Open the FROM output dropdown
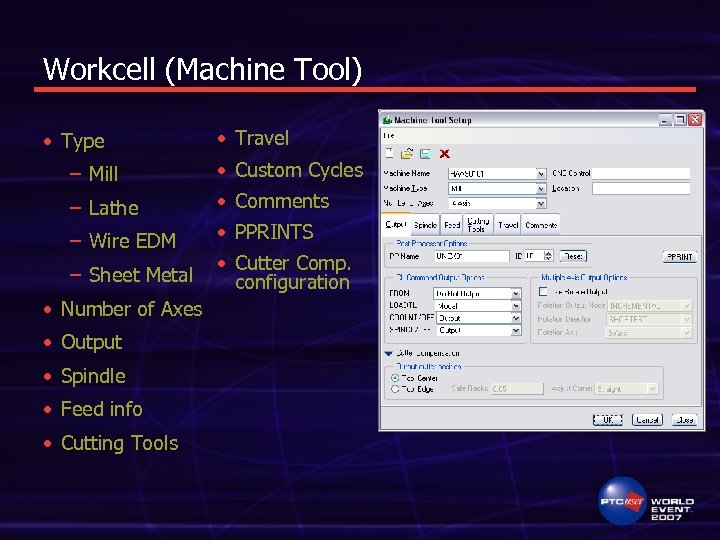Image resolution: width=720 pixels, height=540 pixels. tap(516, 293)
